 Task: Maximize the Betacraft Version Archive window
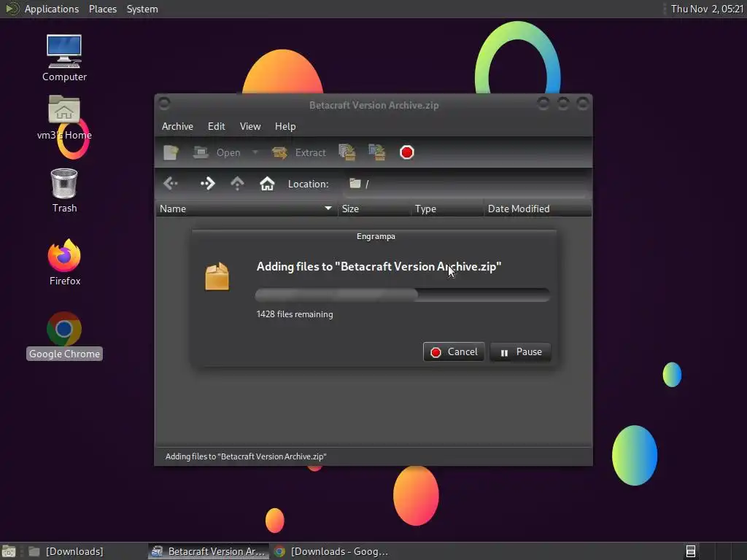click(563, 103)
